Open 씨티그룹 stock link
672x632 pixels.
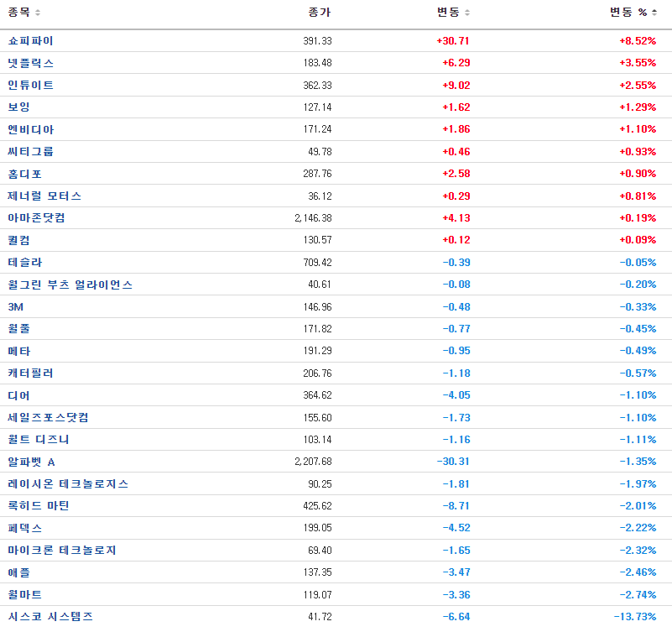click(x=30, y=151)
